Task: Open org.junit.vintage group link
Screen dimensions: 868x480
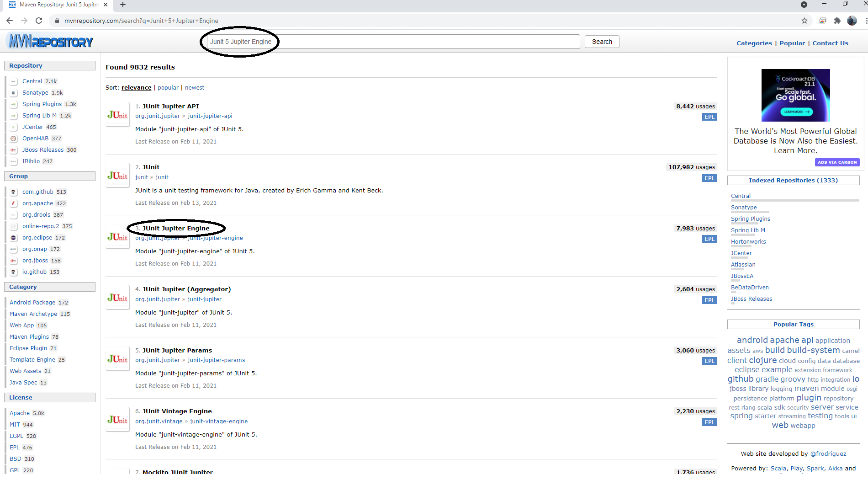Action: pyautogui.click(x=159, y=421)
